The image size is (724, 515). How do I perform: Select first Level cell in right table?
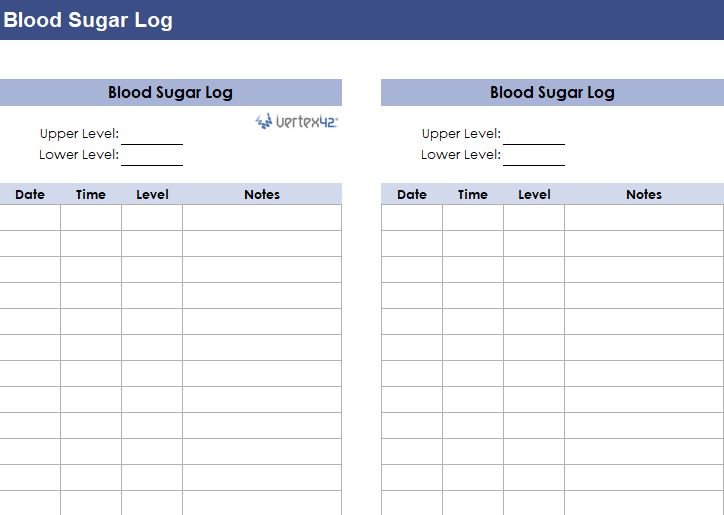click(534, 218)
